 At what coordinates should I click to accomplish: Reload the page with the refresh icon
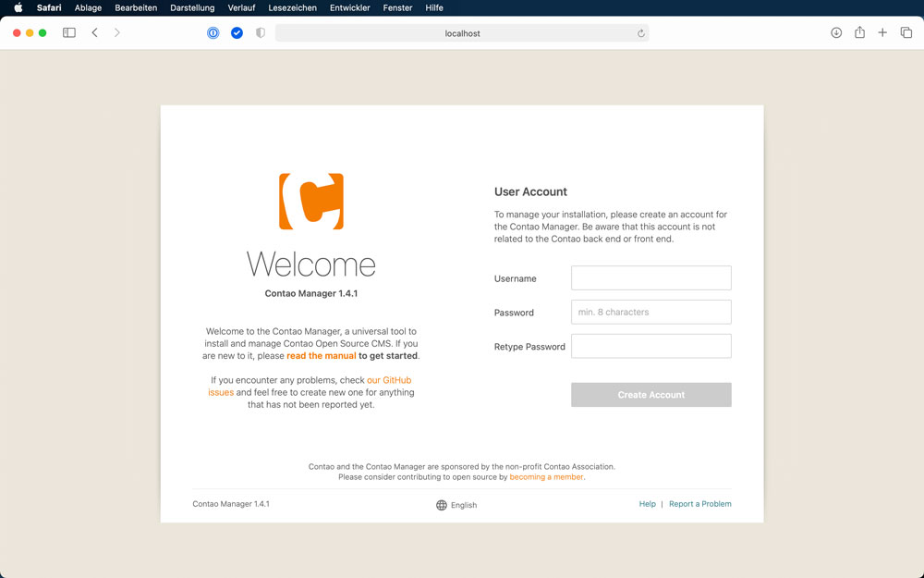pos(640,33)
